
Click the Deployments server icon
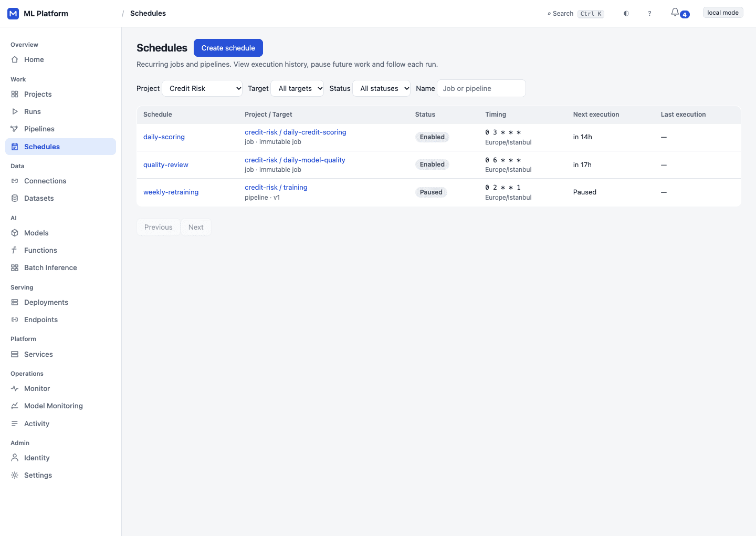(15, 302)
